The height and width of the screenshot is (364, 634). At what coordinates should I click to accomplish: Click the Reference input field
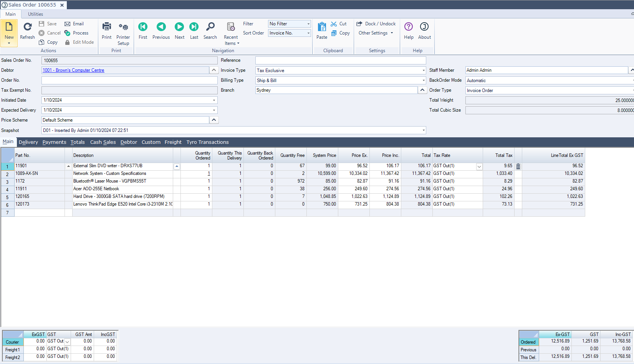coord(340,61)
